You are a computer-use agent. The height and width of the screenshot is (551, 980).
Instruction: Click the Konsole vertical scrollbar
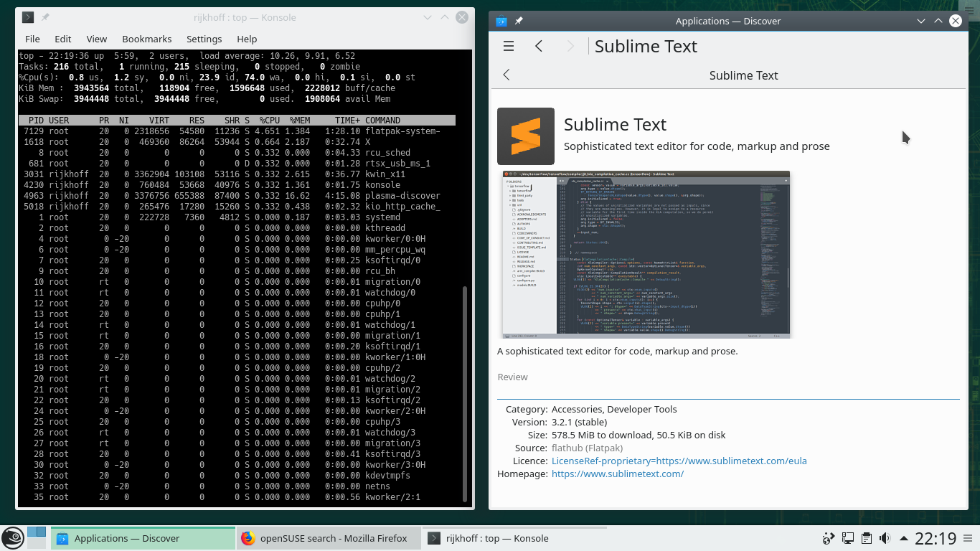coord(465,395)
